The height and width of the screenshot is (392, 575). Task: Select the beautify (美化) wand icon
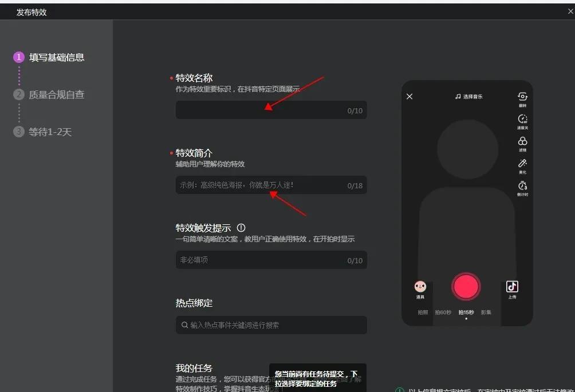[522, 164]
